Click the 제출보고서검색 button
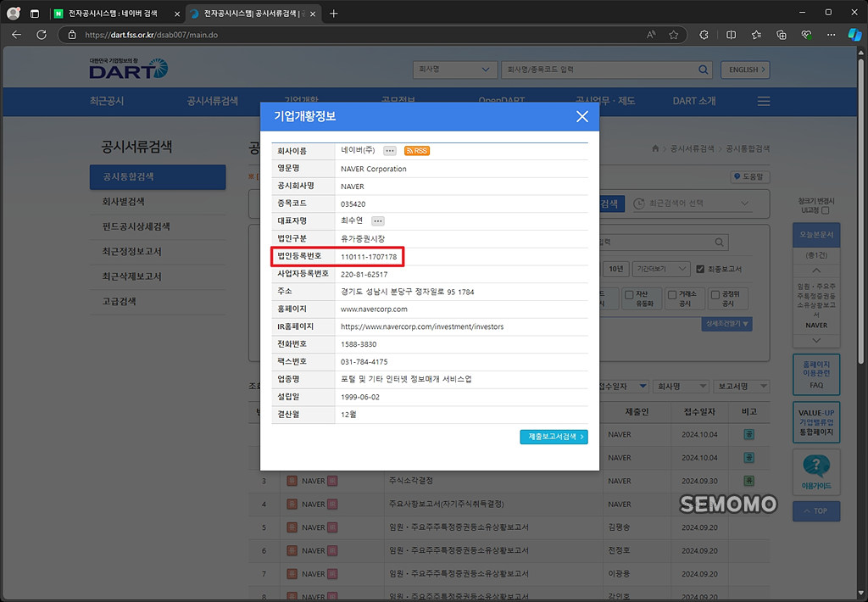 tap(554, 437)
